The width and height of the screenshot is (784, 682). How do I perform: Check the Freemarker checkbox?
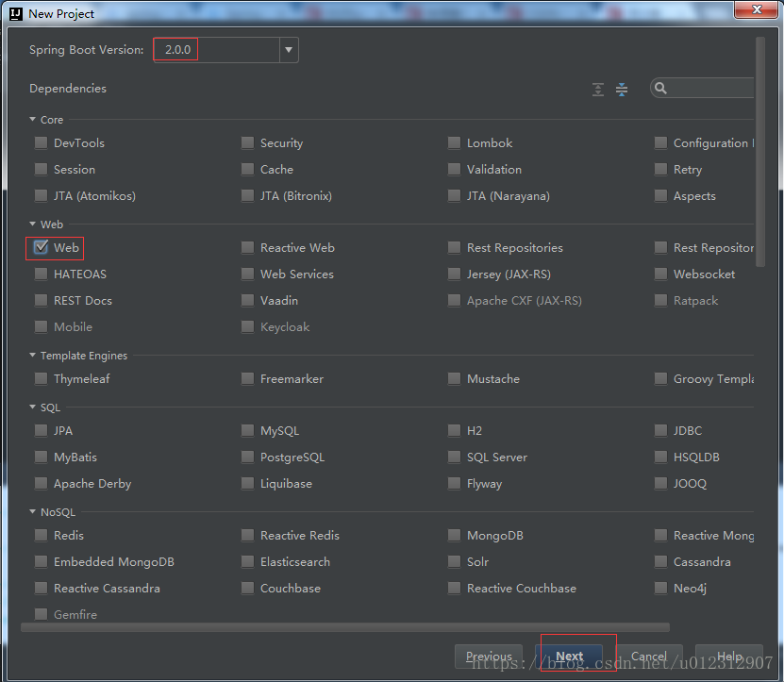[x=247, y=378]
